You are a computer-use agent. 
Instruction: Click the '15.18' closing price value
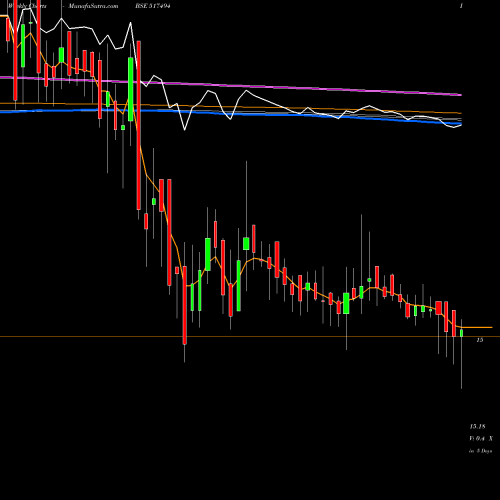point(477,426)
